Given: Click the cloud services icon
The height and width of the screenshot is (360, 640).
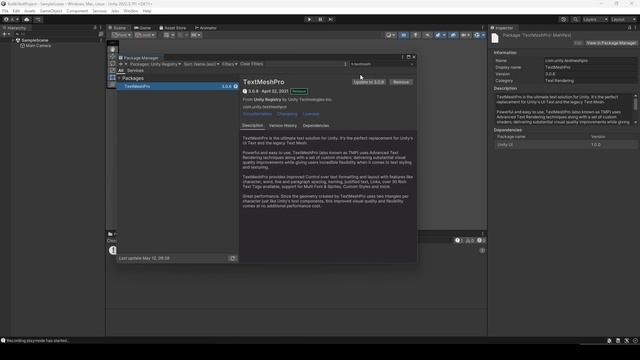Looking at the screenshot, I should [27, 19].
